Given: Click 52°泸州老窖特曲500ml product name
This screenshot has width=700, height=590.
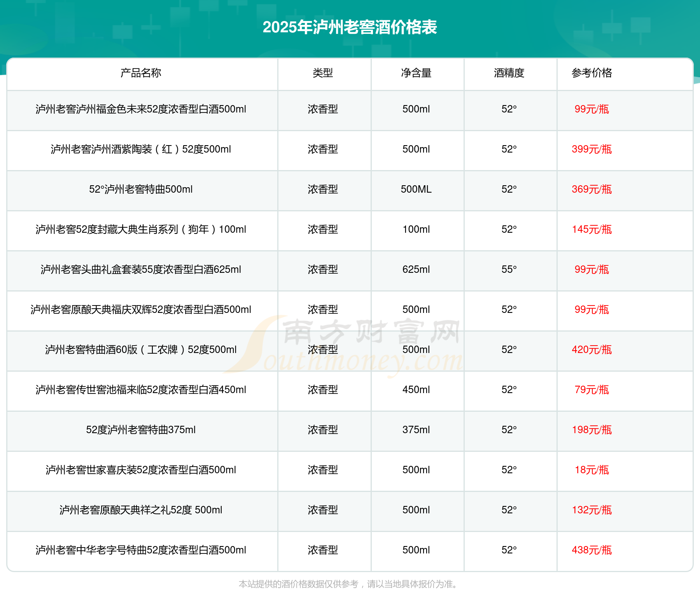Looking at the screenshot, I should tap(141, 190).
